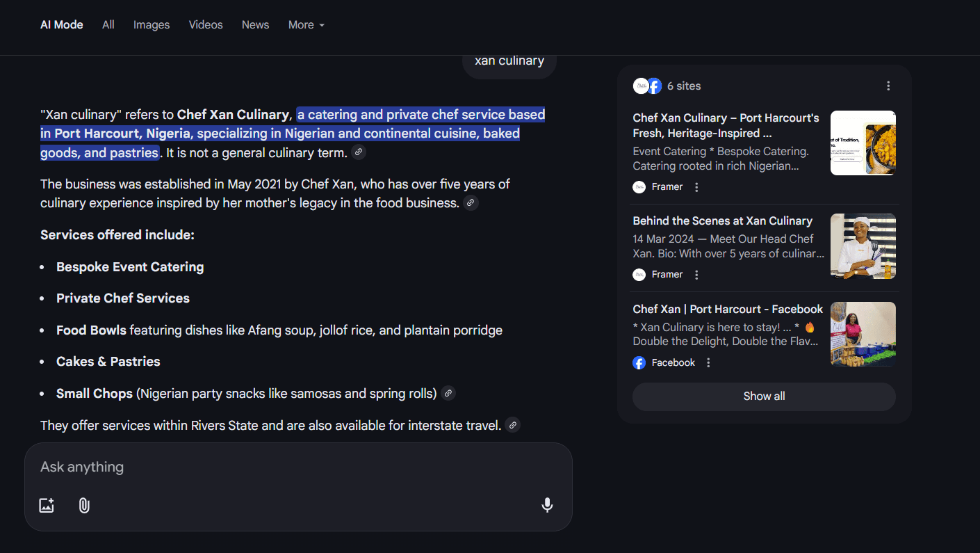Open the Chef Xan Facebook source link

coord(727,309)
